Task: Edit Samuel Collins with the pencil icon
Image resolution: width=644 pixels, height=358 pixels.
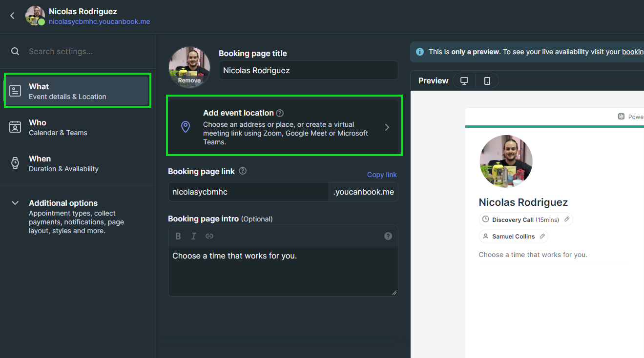Action: (x=542, y=236)
